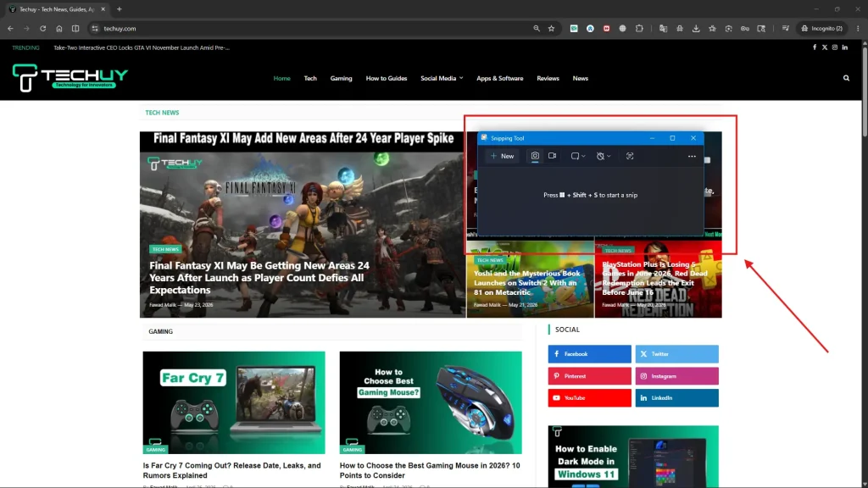Viewport: 868px width, 488px height.
Task: Open Techuy X icon in top bar
Action: [824, 47]
